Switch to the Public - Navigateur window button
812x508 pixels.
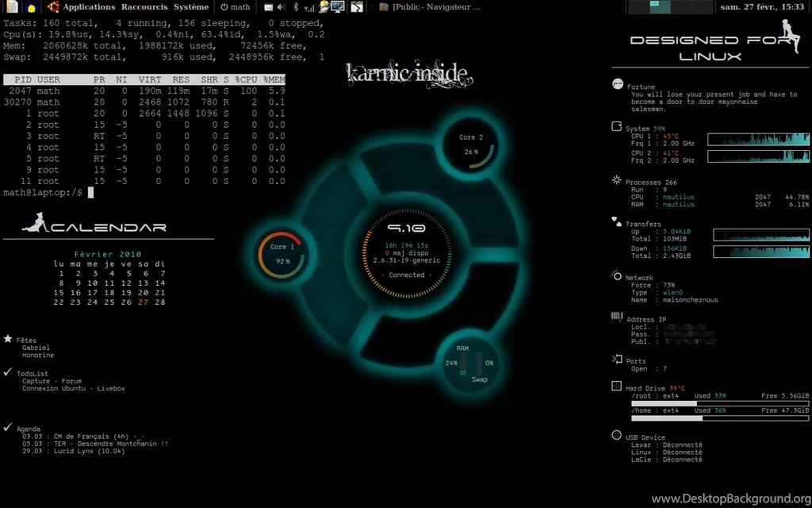tap(430, 7)
